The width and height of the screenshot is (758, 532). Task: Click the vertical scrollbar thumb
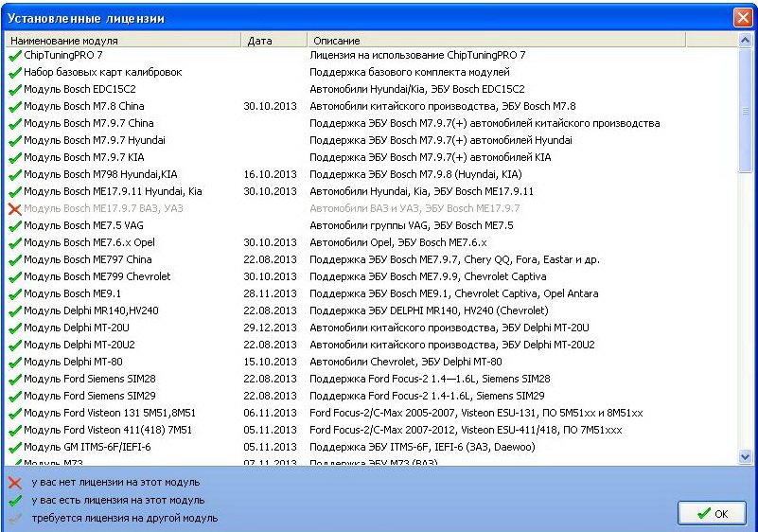point(745,110)
